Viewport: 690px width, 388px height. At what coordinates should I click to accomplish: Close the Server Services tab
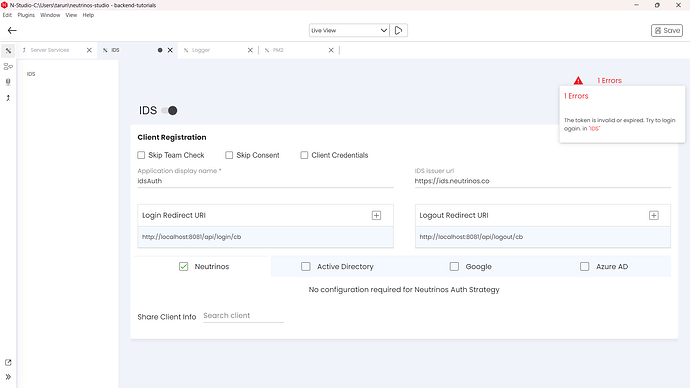[x=89, y=50]
